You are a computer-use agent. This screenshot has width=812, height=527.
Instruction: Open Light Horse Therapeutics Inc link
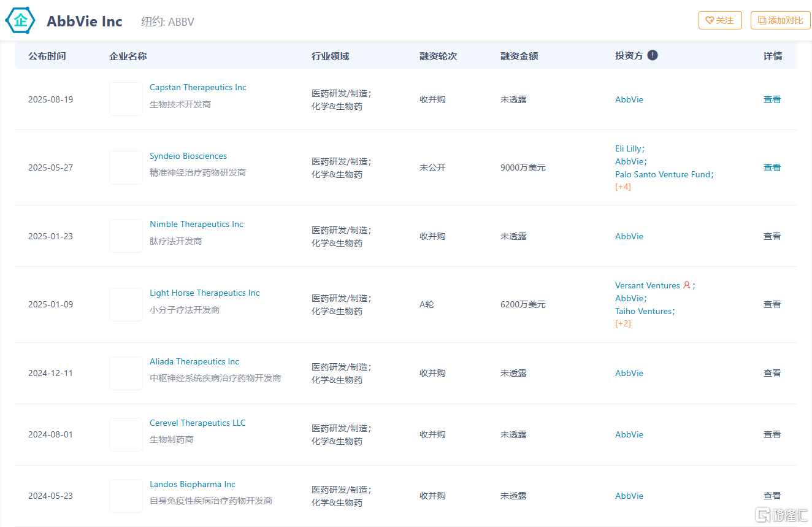205,293
